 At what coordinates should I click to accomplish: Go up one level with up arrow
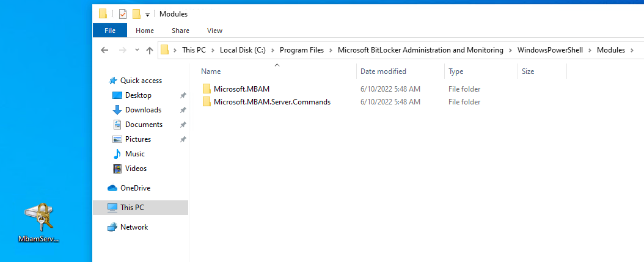(x=150, y=50)
